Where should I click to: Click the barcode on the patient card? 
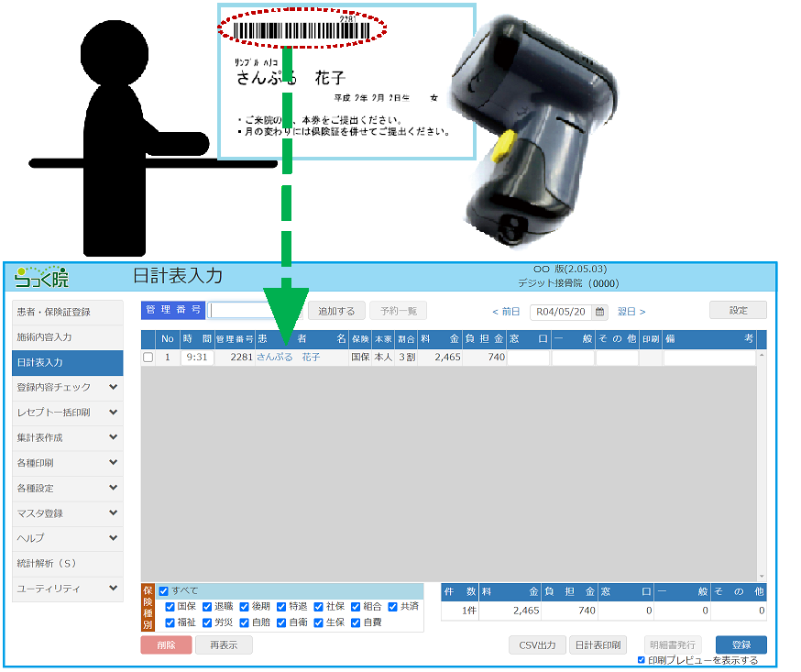pyautogui.click(x=302, y=30)
